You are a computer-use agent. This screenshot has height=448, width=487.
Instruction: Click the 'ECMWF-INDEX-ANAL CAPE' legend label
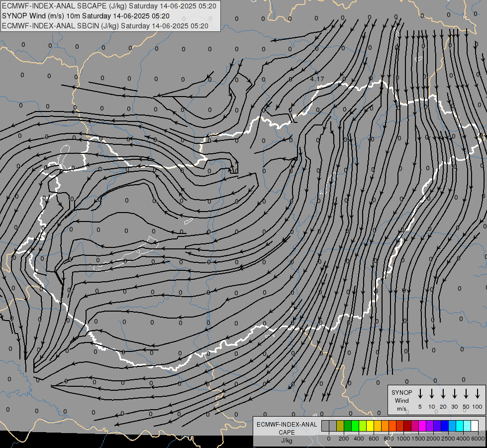287,428
